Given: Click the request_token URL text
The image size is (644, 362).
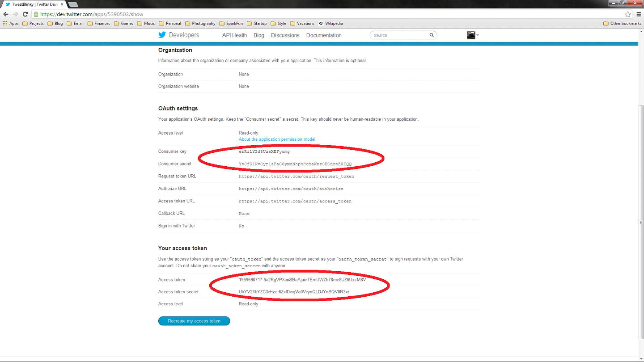Looking at the screenshot, I should [x=297, y=177].
